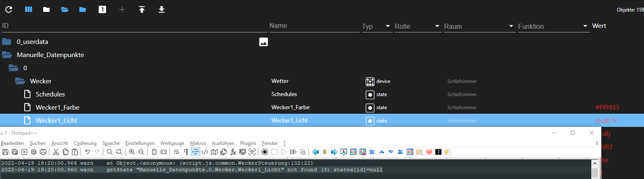Collapse the Manuelle_Datenpunkte folder
Screen dimensions: 644x179
coord(6,55)
